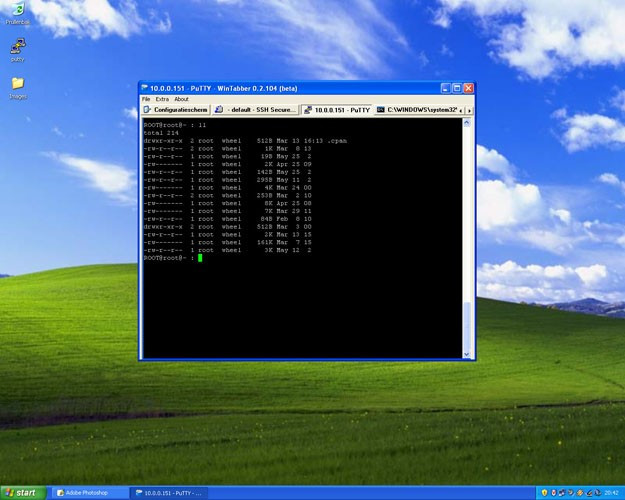Screen dimensions: 625x500
Task: Click the terminal scrollbar down arrow
Action: (x=467, y=354)
